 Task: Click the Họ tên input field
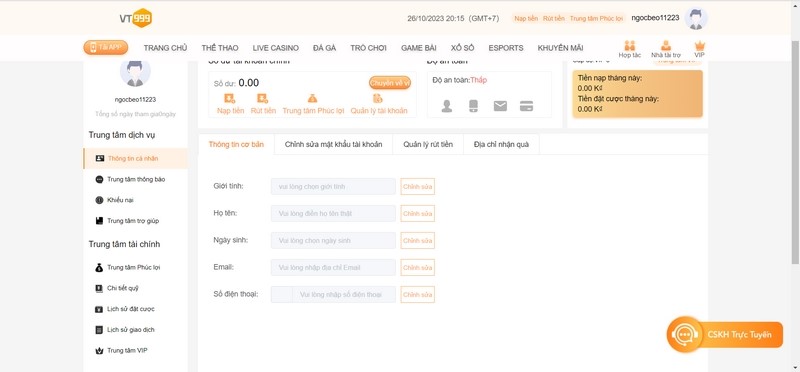click(333, 213)
